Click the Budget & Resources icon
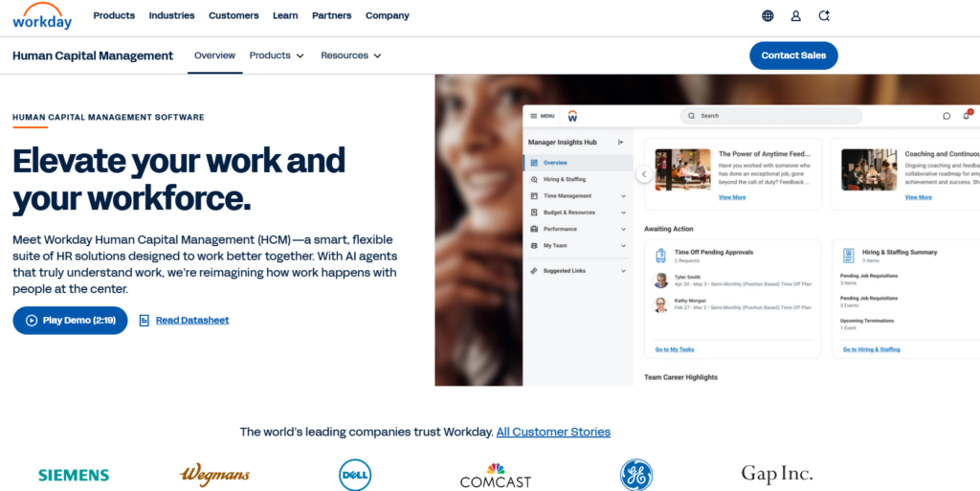 [x=534, y=212]
